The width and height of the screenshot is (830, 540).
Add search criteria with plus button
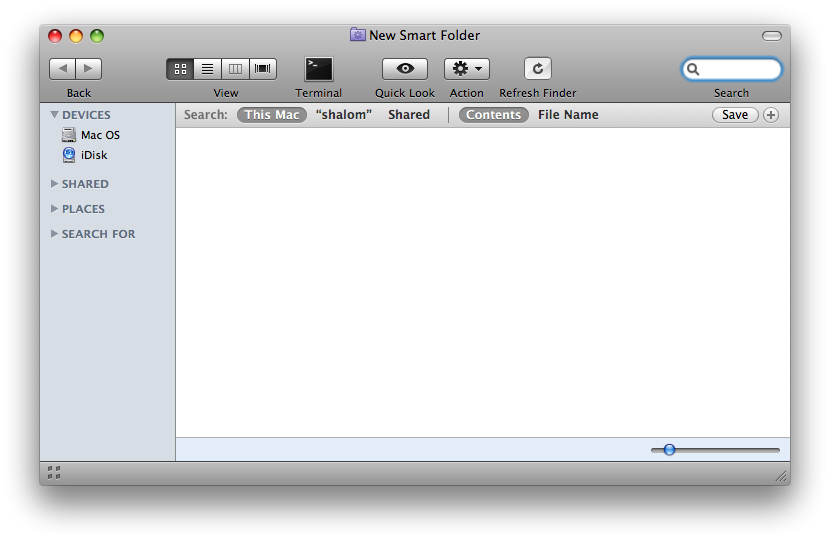point(771,115)
